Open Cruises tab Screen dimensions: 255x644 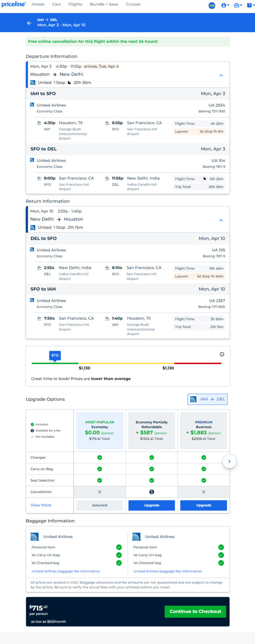(x=133, y=4)
